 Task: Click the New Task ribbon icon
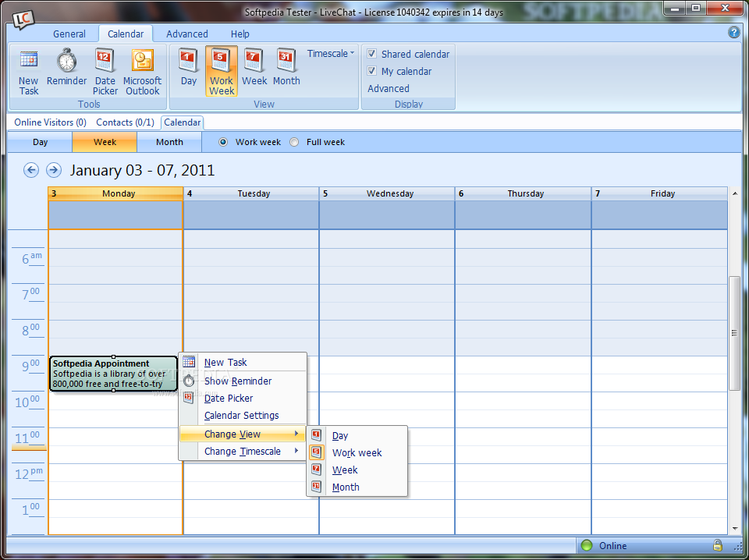click(29, 72)
